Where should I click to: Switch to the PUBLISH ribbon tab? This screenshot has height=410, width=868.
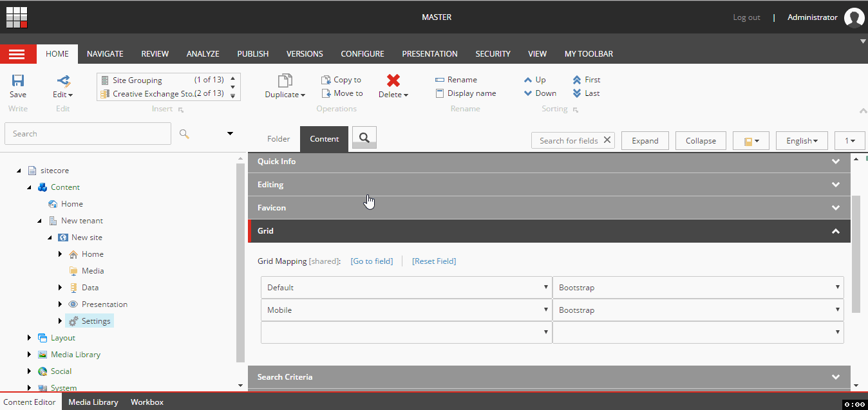(x=253, y=54)
